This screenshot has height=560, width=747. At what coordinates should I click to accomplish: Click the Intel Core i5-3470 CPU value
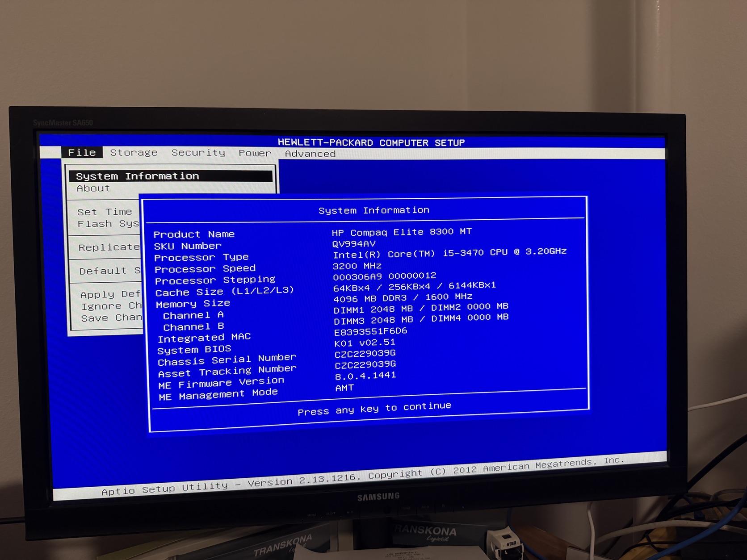click(x=450, y=253)
